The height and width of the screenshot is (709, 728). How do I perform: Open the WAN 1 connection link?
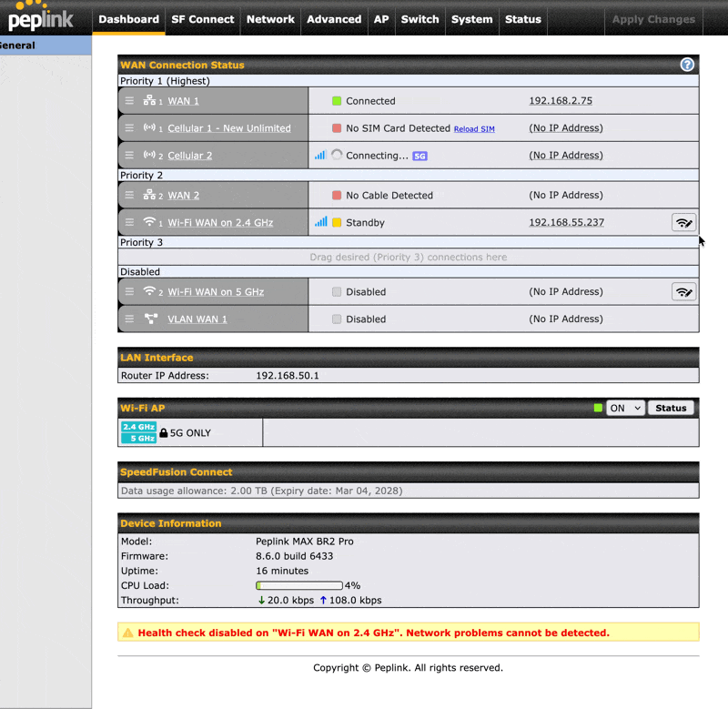183,101
